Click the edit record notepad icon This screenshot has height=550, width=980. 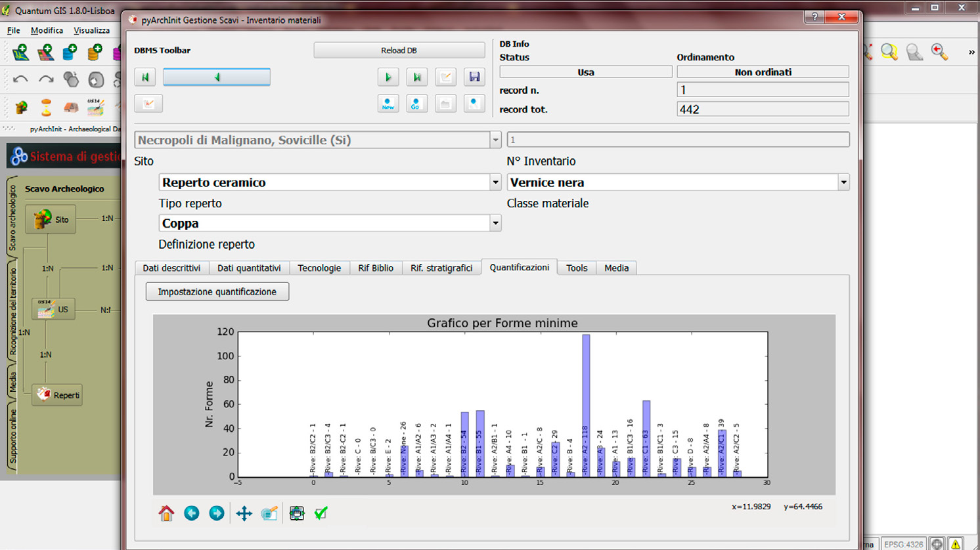[445, 77]
